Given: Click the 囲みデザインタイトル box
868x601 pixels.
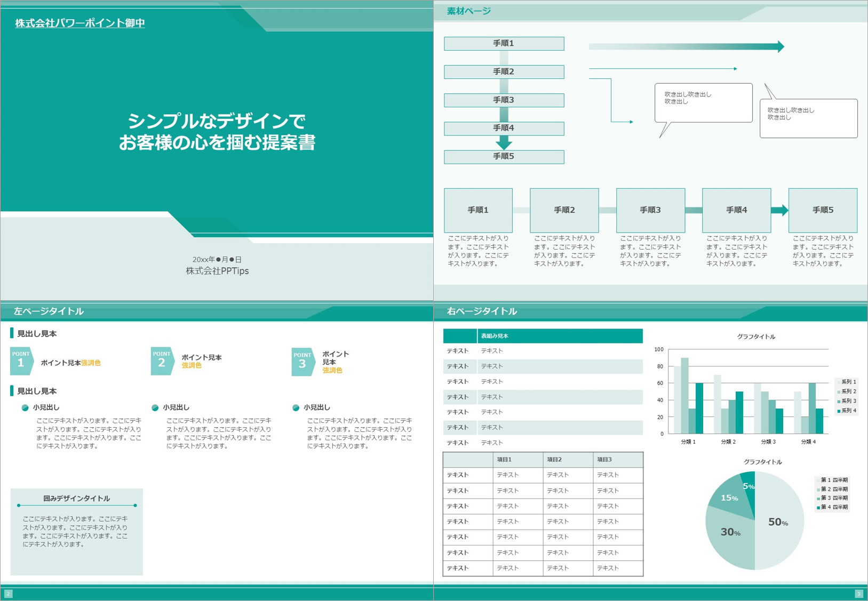Looking at the screenshot, I should (x=76, y=498).
